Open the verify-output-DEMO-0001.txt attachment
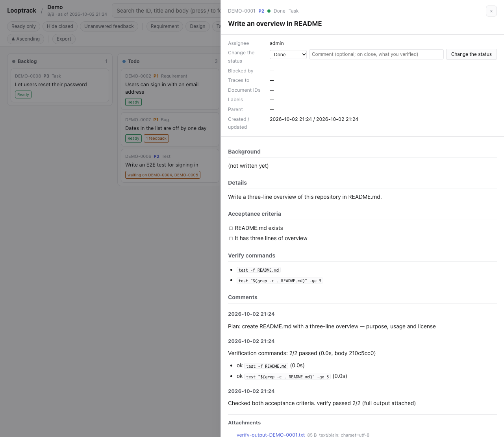This screenshot has width=504, height=437. (271, 435)
